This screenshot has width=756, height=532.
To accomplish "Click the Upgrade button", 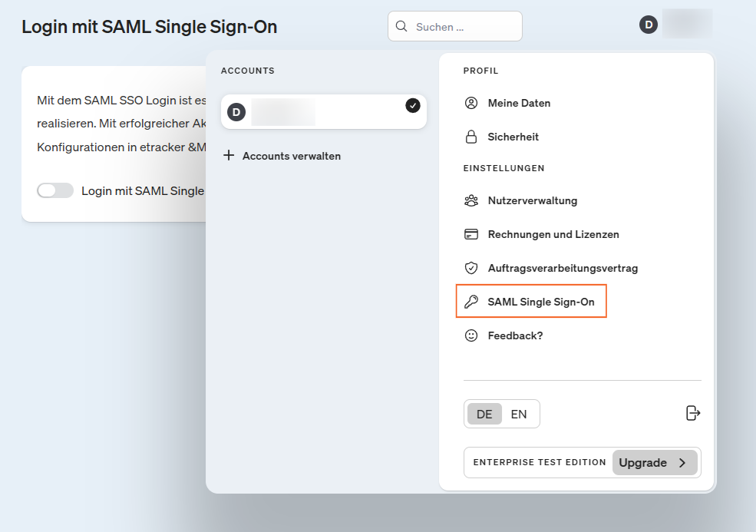I will [x=654, y=463].
